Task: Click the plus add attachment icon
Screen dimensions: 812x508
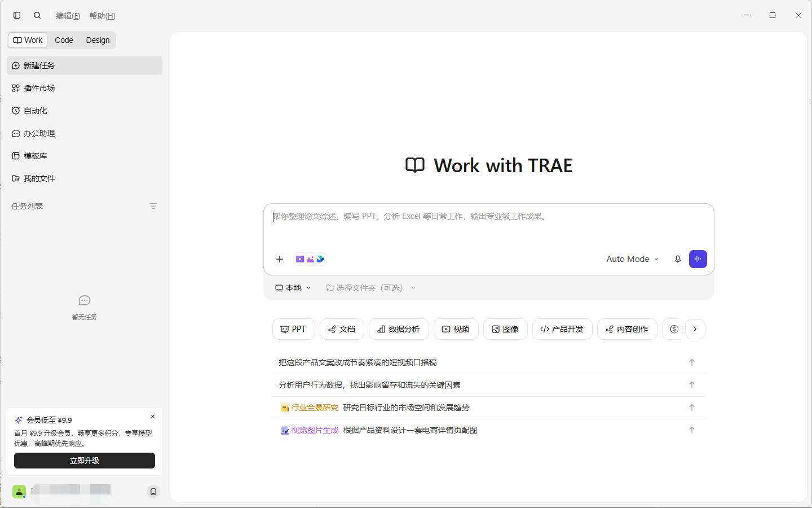Action: 280,259
